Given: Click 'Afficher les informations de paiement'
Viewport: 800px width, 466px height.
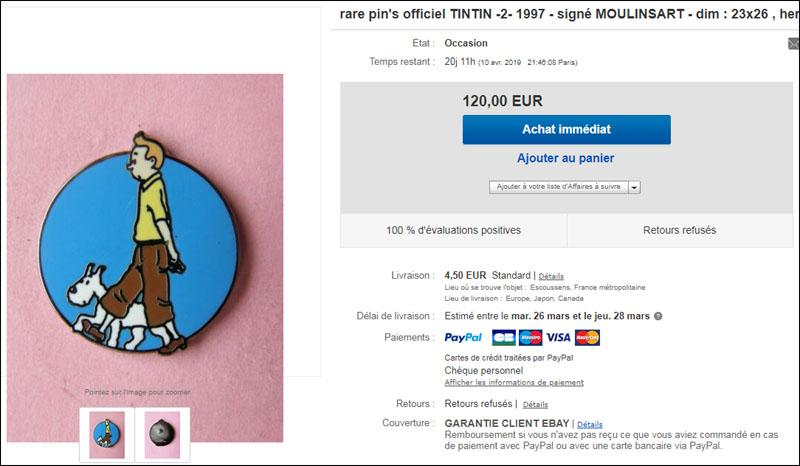Looking at the screenshot, I should pos(514,382).
